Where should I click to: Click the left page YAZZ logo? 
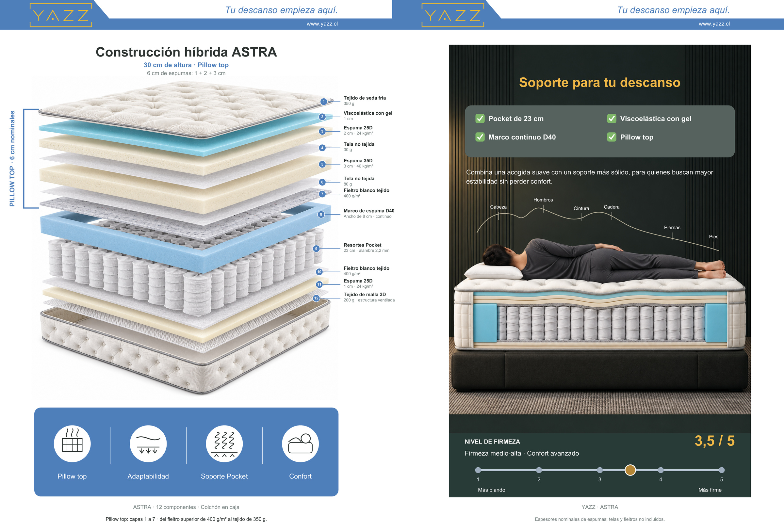click(x=61, y=15)
